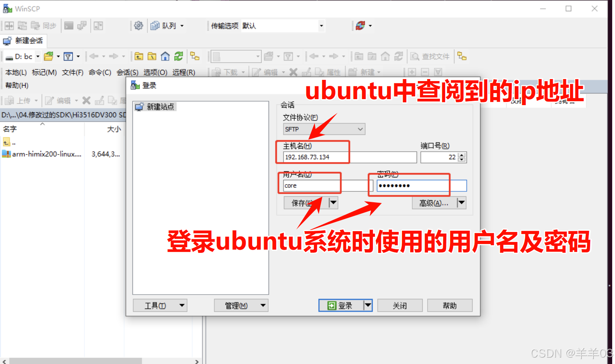Select New Site (新建站点) in the site list
Image resolution: width=615 pixels, height=364 pixels.
[155, 106]
